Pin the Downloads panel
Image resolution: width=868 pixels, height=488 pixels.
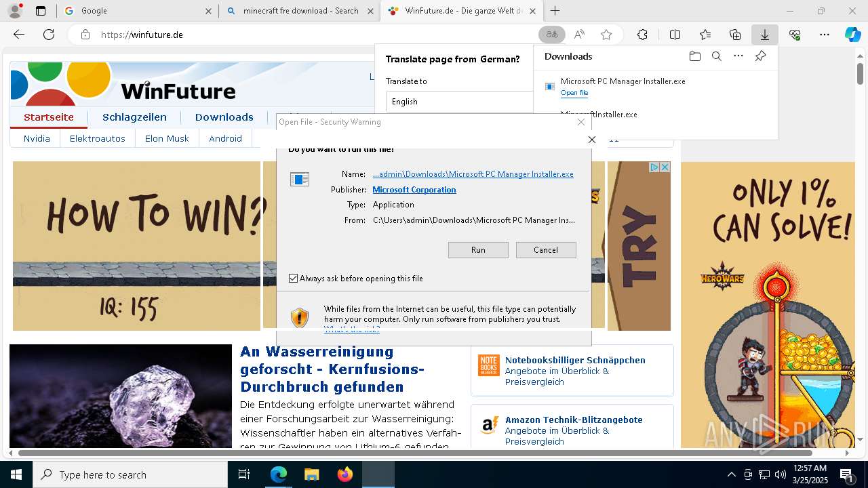click(760, 56)
